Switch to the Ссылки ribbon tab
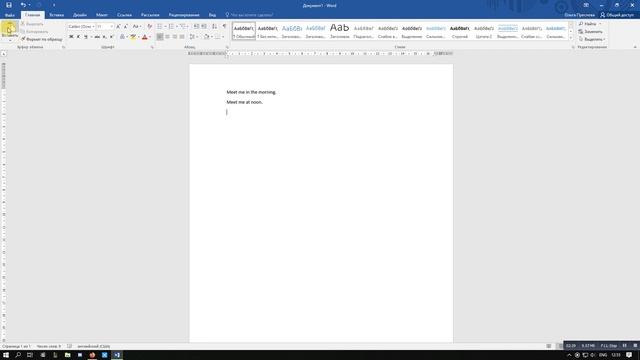 124,15
